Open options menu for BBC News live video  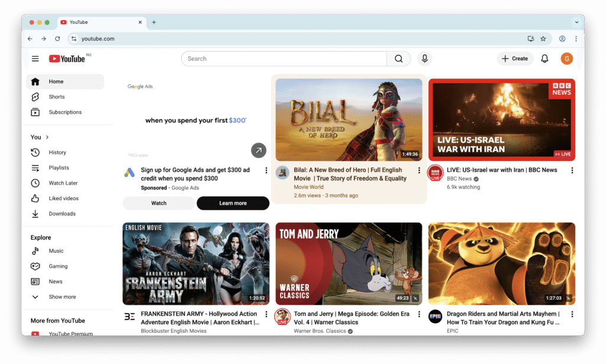(x=572, y=170)
